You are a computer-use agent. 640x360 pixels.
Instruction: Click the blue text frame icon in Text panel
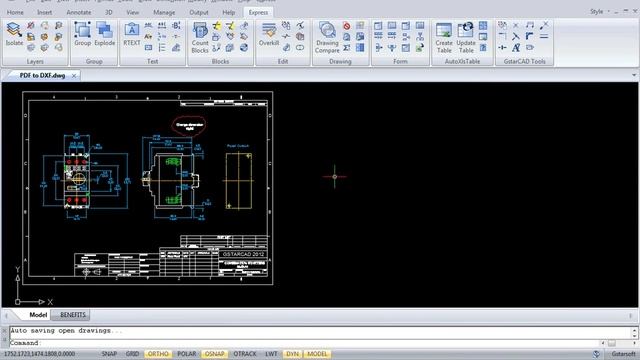(149, 48)
